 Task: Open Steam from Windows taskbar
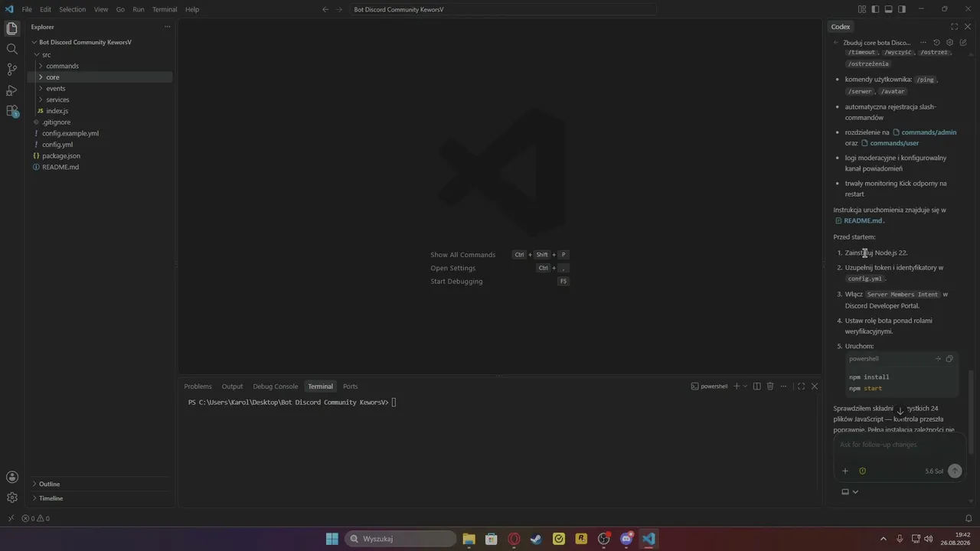pyautogui.click(x=536, y=539)
